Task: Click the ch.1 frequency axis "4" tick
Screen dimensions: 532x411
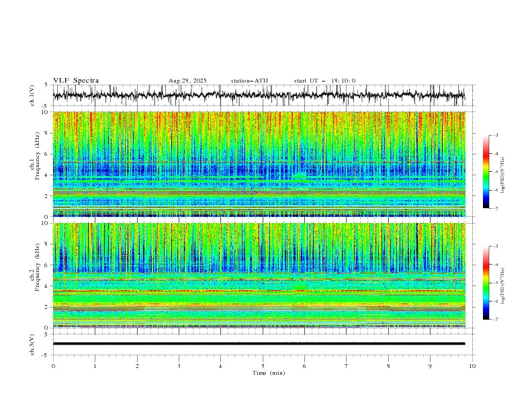Action: (46, 175)
